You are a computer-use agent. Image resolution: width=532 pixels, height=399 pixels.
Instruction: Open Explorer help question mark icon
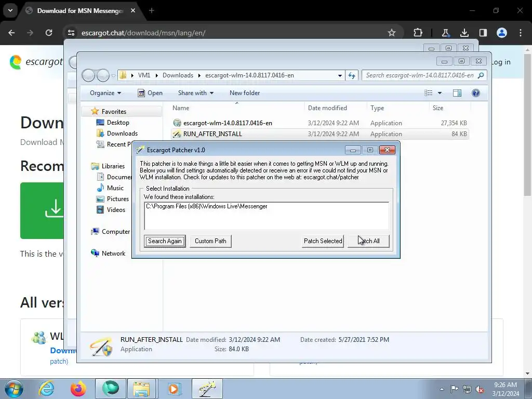pyautogui.click(x=476, y=93)
